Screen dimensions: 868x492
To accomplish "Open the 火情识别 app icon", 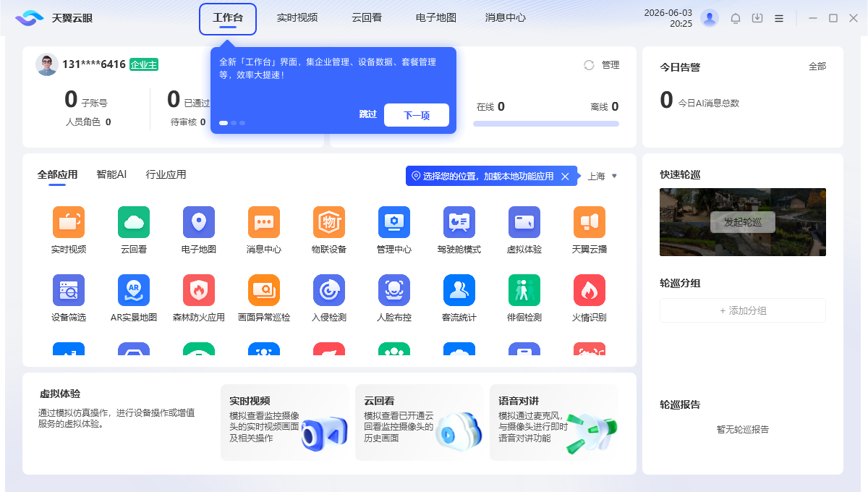I will [590, 290].
